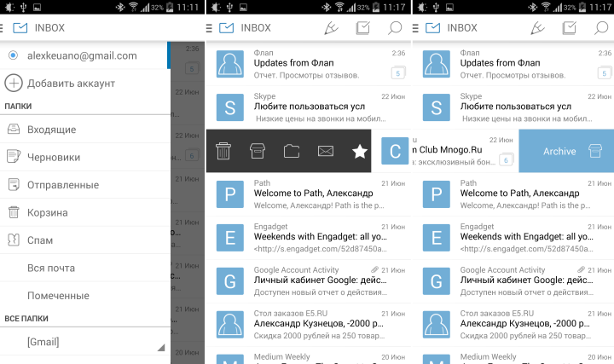Select Вся почта in folder list
Viewport: 614px width, 364px height.
[51, 269]
